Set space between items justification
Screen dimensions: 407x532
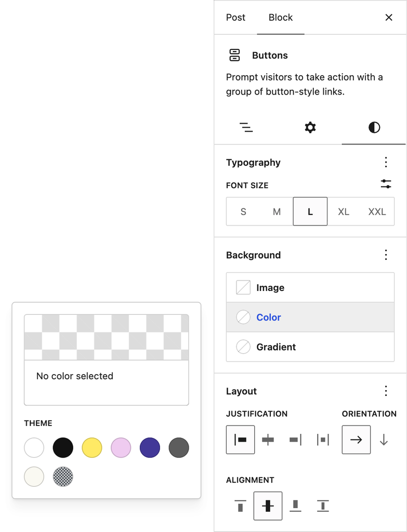(x=323, y=440)
